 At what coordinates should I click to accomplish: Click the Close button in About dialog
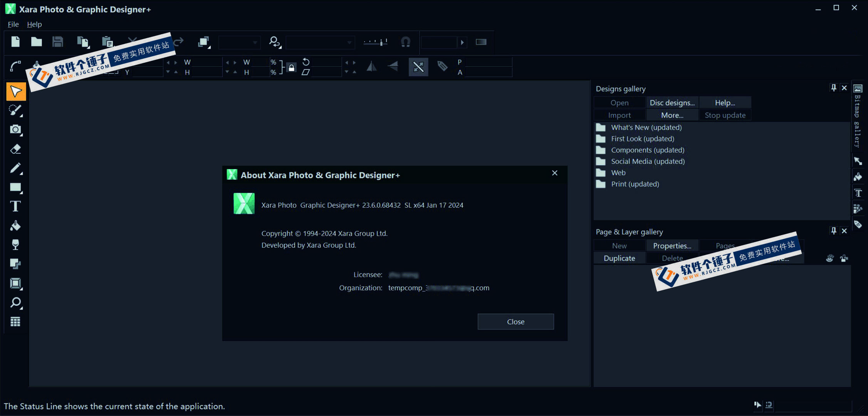point(515,322)
